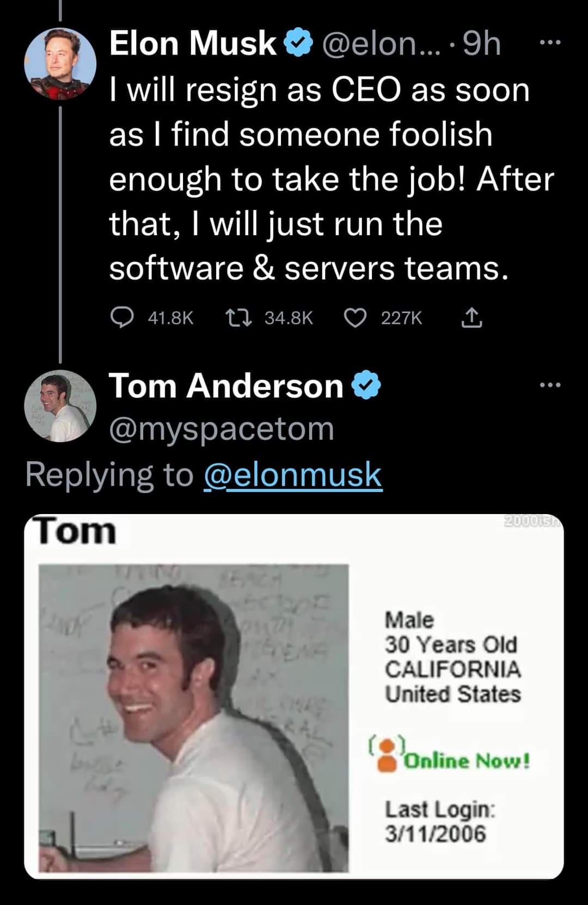View the 227K likes count
Screen dimensions: 588x905
pyautogui.click(x=402, y=318)
